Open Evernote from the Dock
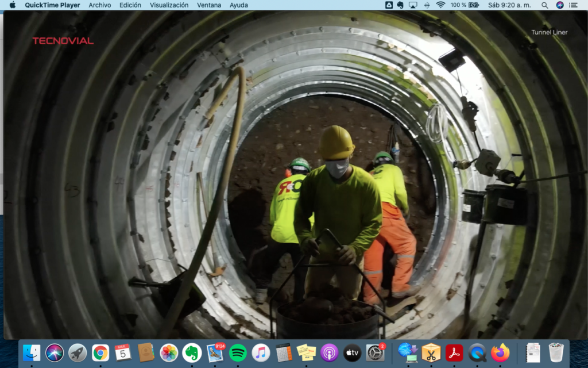Screen dimensions: 588x368 tap(192, 353)
